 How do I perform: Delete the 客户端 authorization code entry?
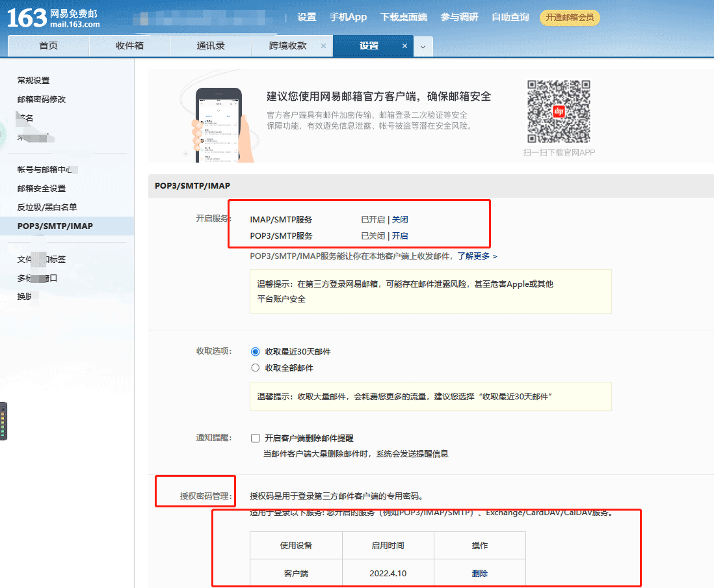[479, 574]
